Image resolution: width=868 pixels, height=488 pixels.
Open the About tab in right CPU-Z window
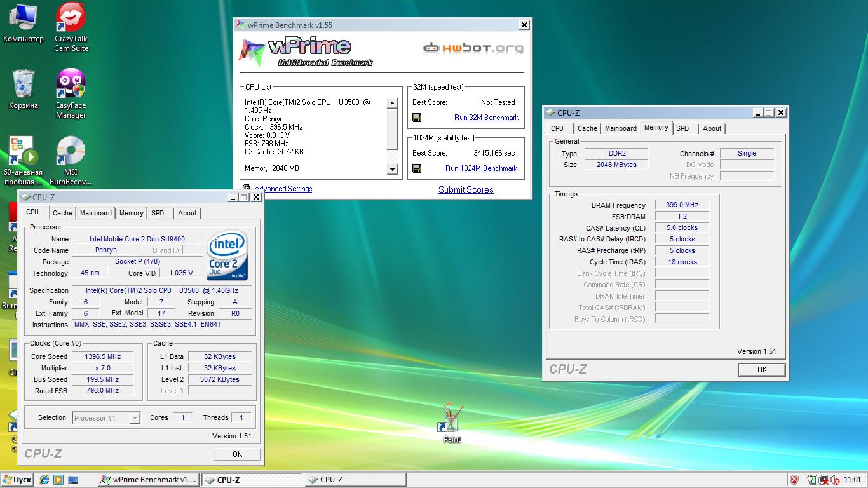click(x=712, y=128)
